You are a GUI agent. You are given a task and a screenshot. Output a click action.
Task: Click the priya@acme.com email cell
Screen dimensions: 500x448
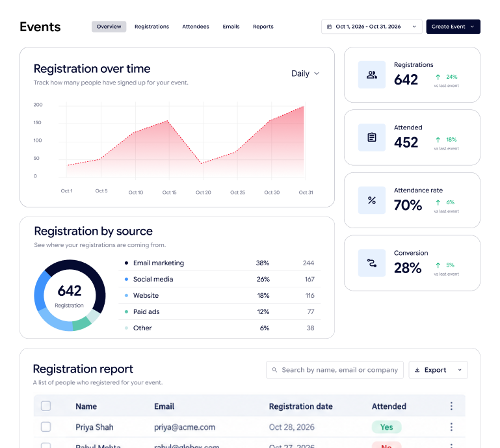click(x=185, y=427)
